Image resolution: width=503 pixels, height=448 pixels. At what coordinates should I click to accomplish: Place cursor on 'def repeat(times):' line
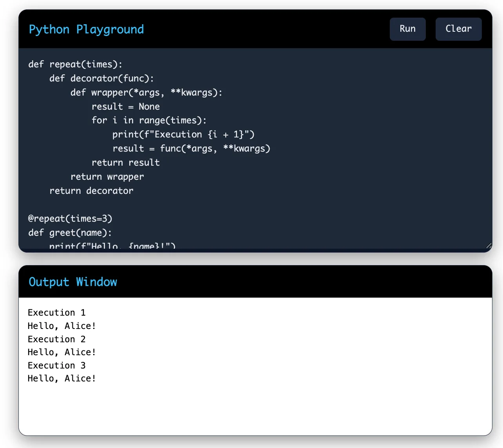(x=75, y=64)
